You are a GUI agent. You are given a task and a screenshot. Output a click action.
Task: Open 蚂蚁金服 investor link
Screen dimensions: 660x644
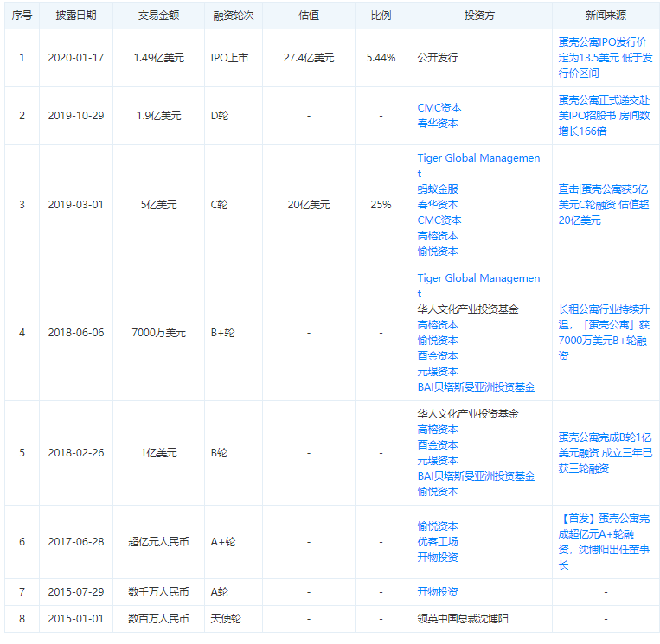[x=438, y=188]
